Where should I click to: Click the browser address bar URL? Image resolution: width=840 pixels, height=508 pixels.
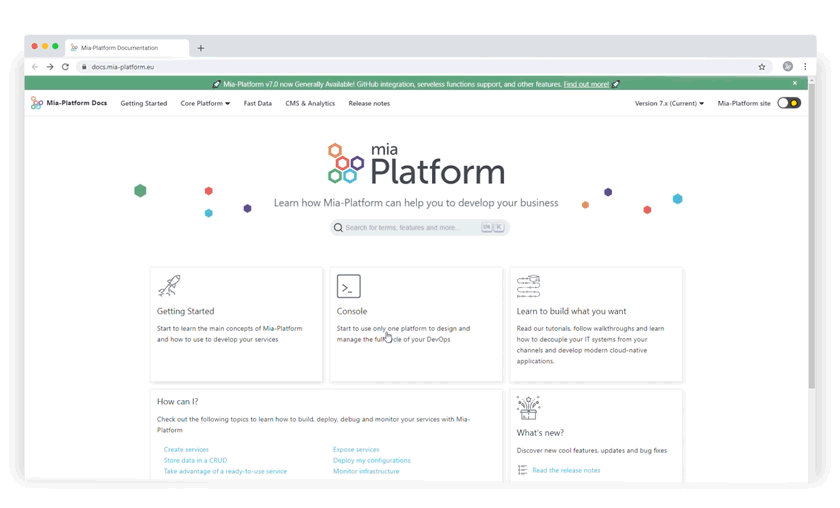coord(123,67)
